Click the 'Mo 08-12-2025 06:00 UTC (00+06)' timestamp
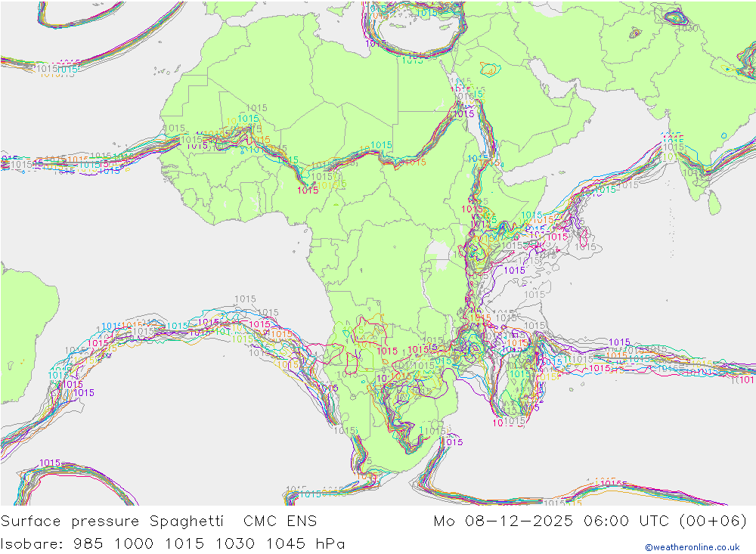Viewport: 756px width, 554px height. click(x=590, y=522)
